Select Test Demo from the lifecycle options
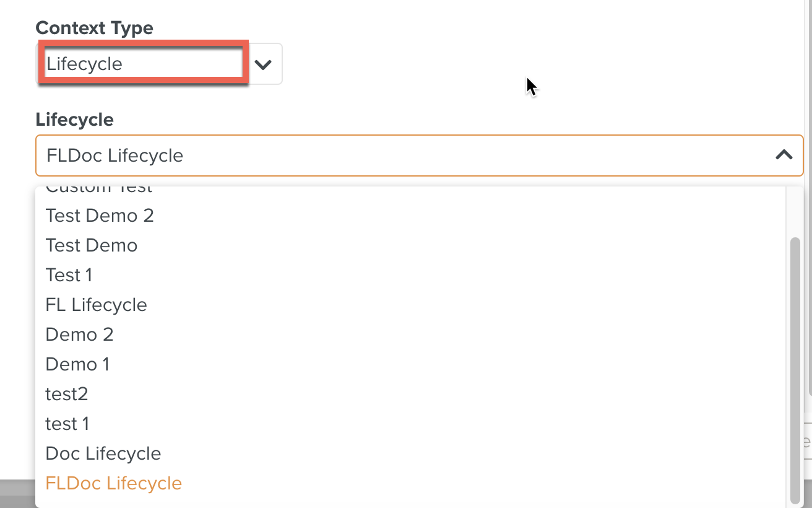The width and height of the screenshot is (812, 508). click(x=91, y=245)
